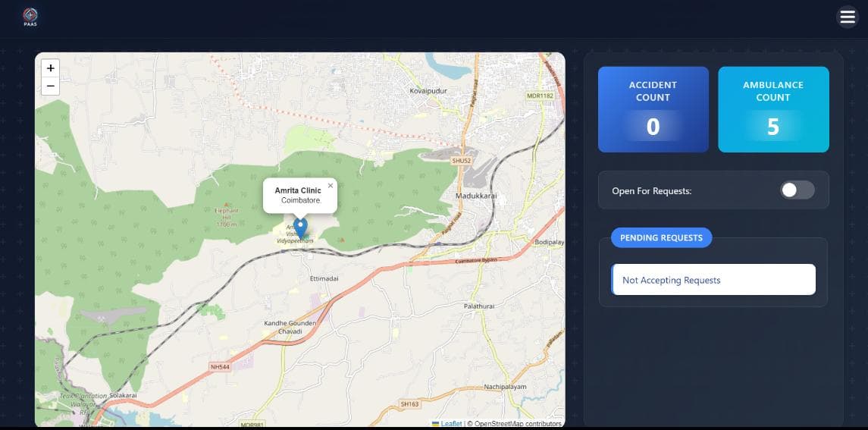
Task: Select the Accident Count card
Action: (x=653, y=109)
